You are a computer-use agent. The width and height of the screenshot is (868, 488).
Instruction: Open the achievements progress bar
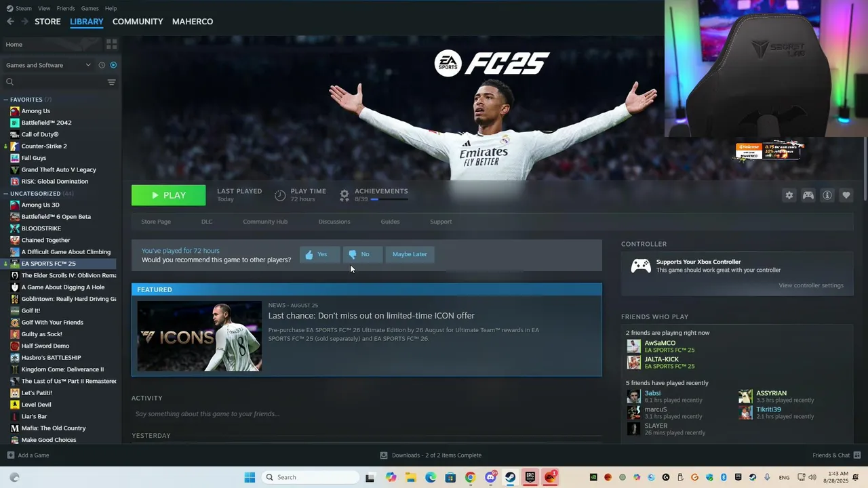pos(389,199)
